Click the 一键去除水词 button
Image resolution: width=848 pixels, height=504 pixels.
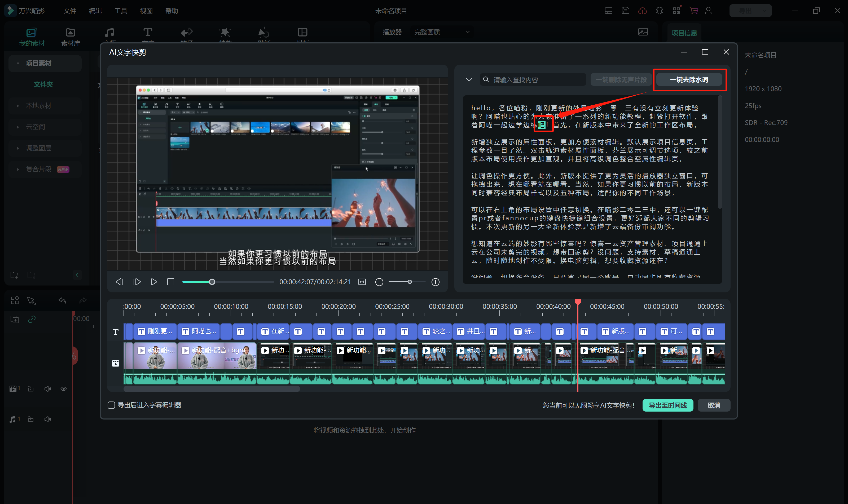pyautogui.click(x=689, y=80)
